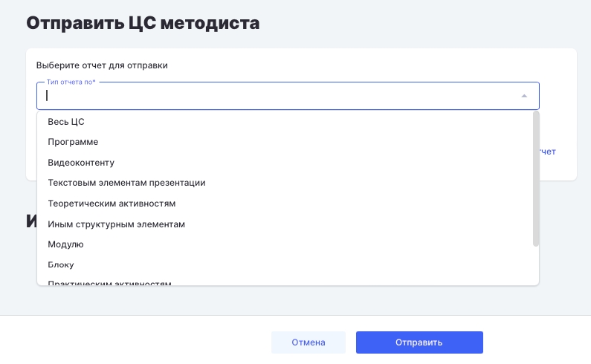Choose Модулю as report type
591x364 pixels.
(65, 244)
